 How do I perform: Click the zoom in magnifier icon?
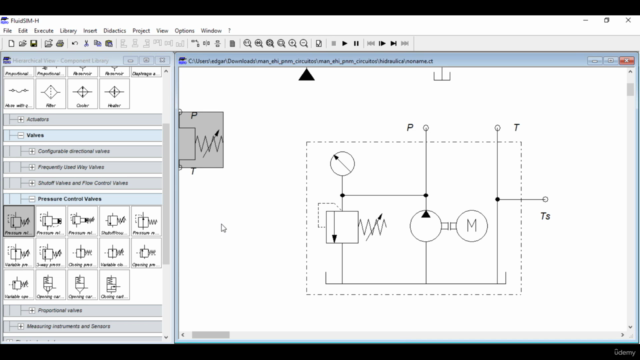pyautogui.click(x=293, y=43)
